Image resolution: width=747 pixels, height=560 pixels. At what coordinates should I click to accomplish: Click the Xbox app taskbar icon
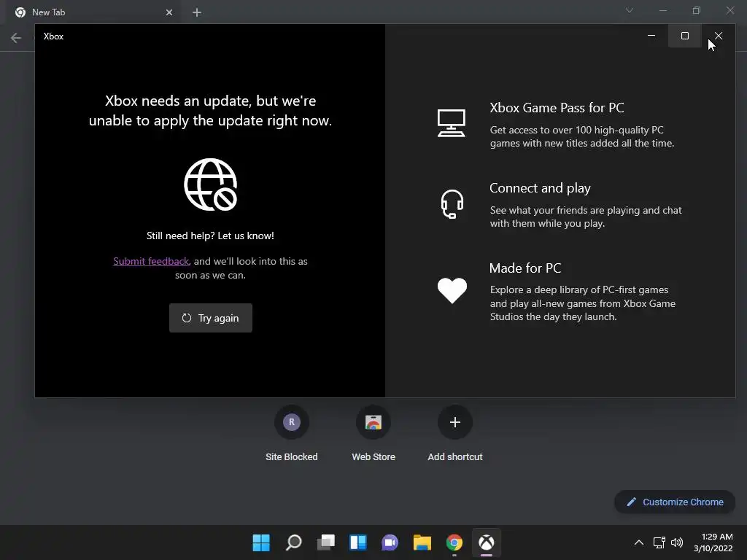(487, 542)
